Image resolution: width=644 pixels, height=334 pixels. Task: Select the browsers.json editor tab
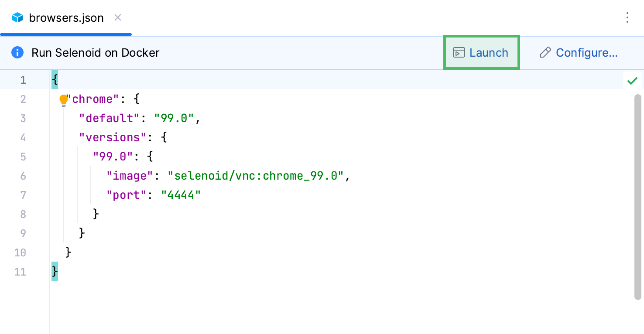[x=65, y=17]
